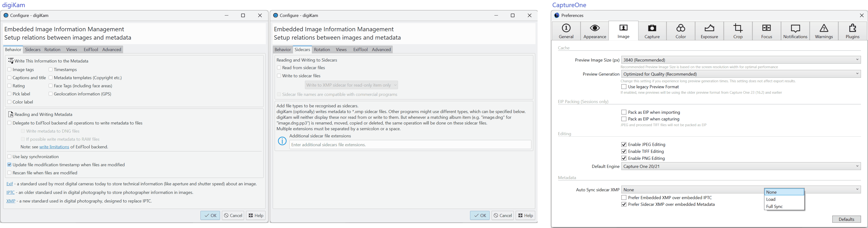Open Plugins preferences tab
Image resolution: width=868 pixels, height=228 pixels.
852,31
